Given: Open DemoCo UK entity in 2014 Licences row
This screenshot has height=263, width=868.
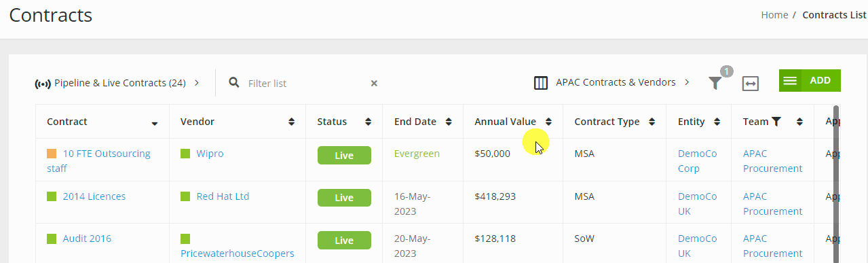Looking at the screenshot, I should (697, 204).
